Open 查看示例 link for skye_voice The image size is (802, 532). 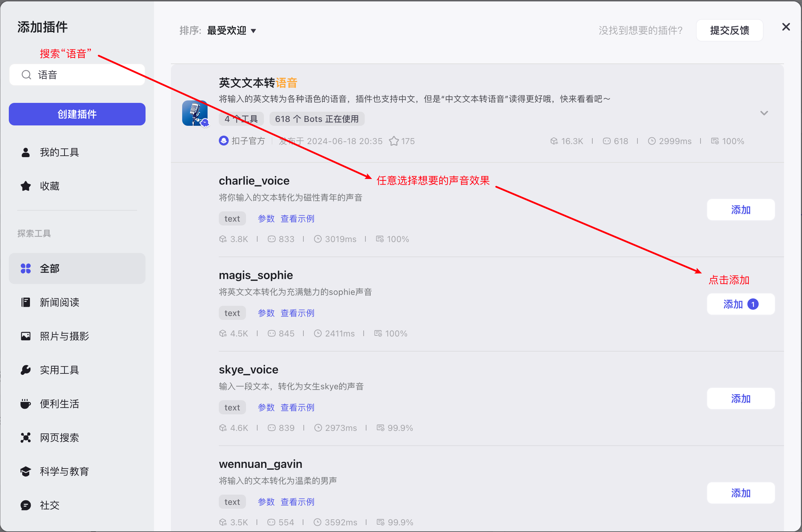297,408
